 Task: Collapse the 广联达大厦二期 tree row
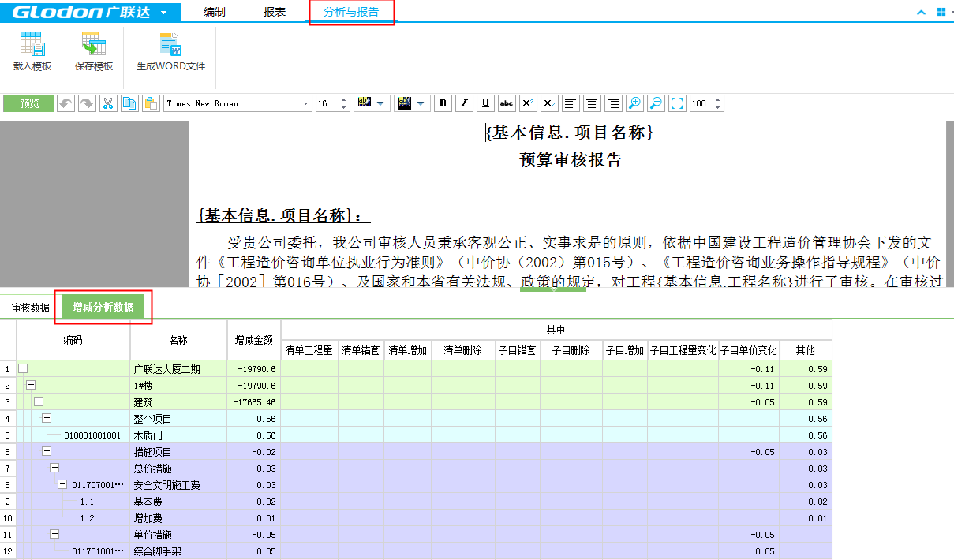[22, 369]
